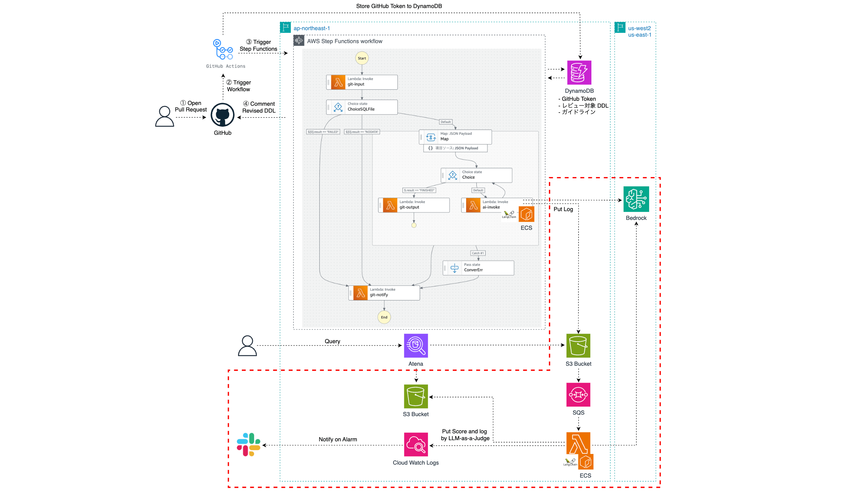Click the SQS icon

coord(578,395)
